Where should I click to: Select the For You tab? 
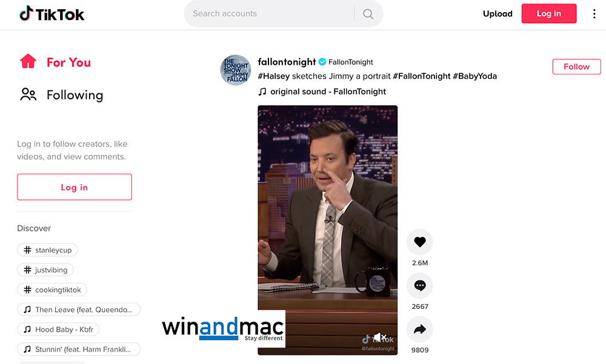click(56, 62)
